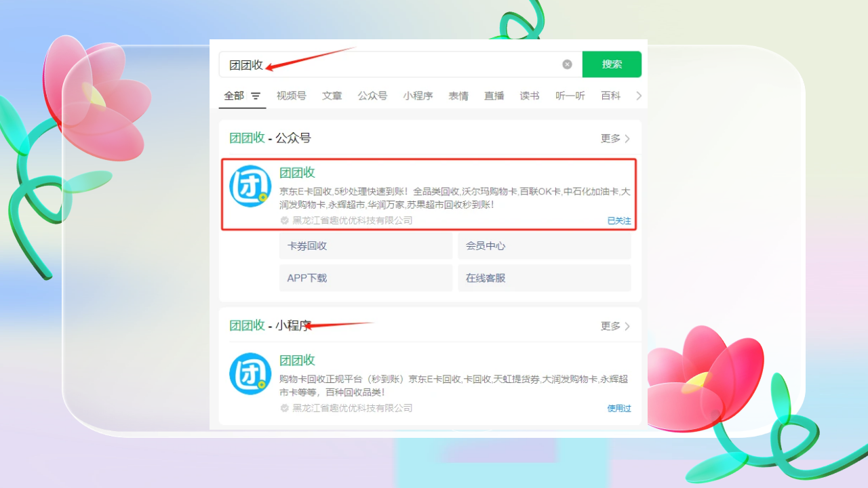
Task: Open the 团团收 公众号 title link
Action: click(x=298, y=173)
